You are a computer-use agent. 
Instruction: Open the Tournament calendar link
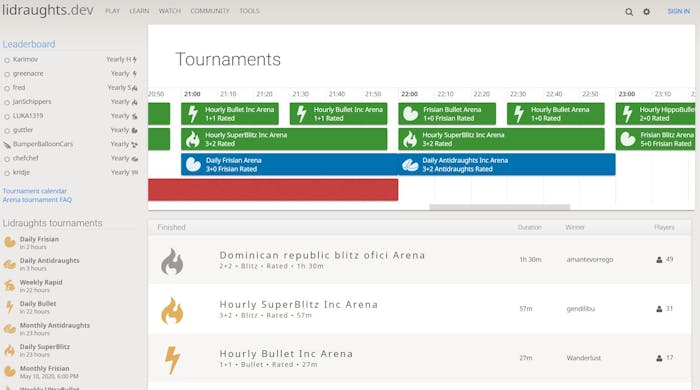pos(35,191)
